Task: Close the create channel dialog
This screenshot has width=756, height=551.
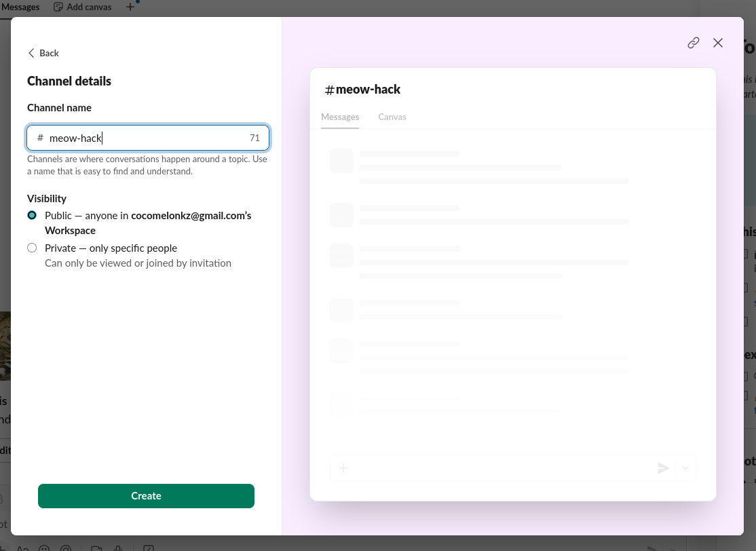Action: click(718, 43)
